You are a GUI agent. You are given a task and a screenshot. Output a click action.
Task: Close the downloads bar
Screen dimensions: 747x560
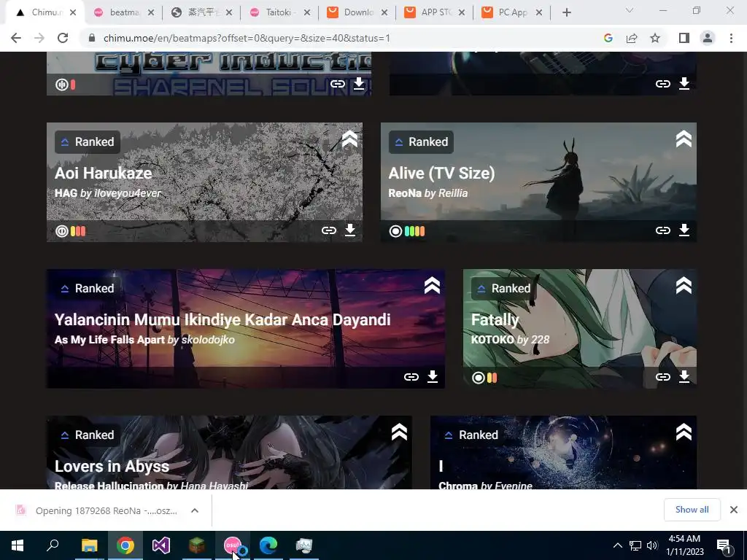(734, 510)
